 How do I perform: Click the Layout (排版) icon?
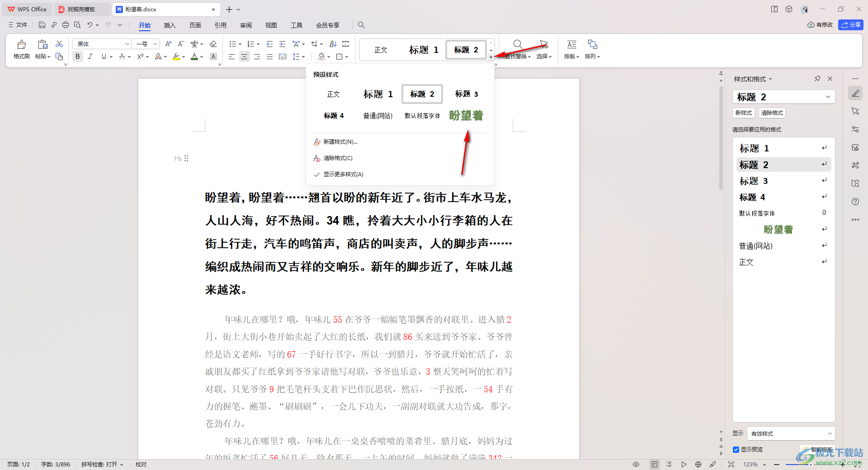tap(572, 44)
